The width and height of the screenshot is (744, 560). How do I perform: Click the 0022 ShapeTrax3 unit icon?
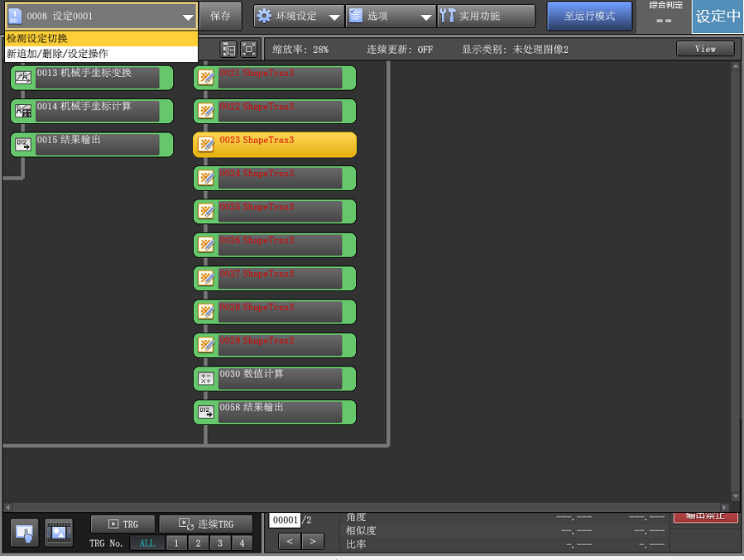coord(206,111)
